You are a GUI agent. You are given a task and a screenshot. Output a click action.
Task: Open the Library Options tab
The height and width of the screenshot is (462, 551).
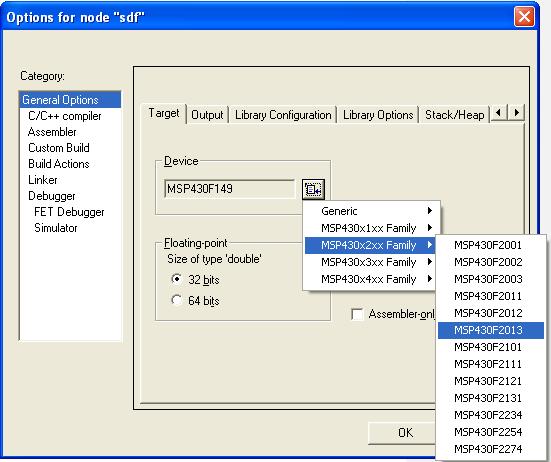(378, 115)
